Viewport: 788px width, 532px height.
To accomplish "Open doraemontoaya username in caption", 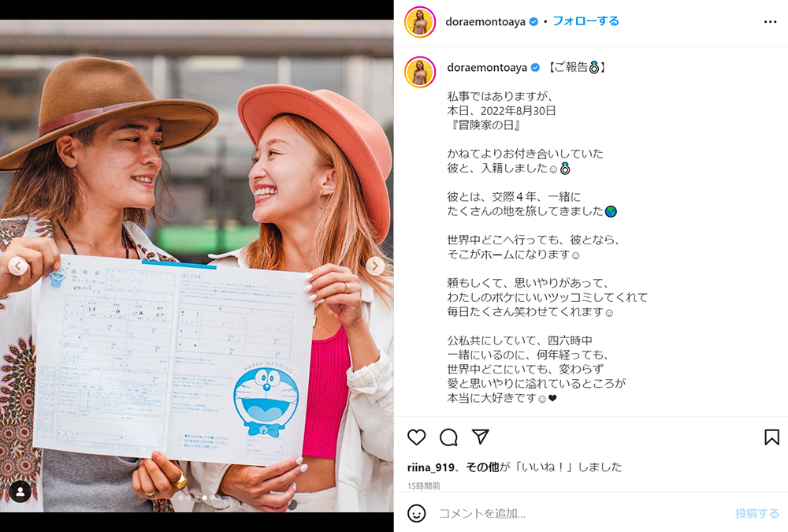I will [487, 67].
